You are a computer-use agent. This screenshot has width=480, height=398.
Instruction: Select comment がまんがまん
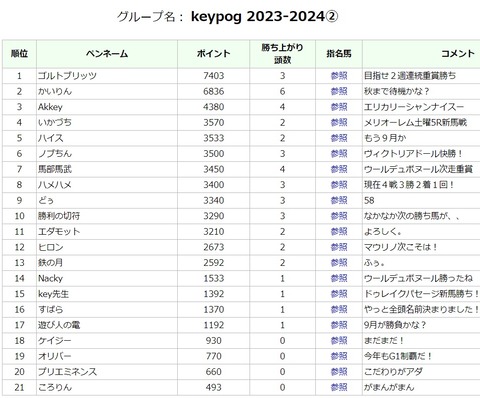point(389,387)
